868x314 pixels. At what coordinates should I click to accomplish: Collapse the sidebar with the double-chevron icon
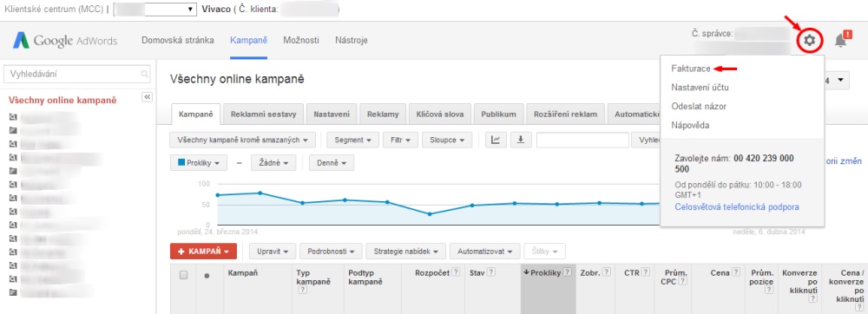(148, 97)
